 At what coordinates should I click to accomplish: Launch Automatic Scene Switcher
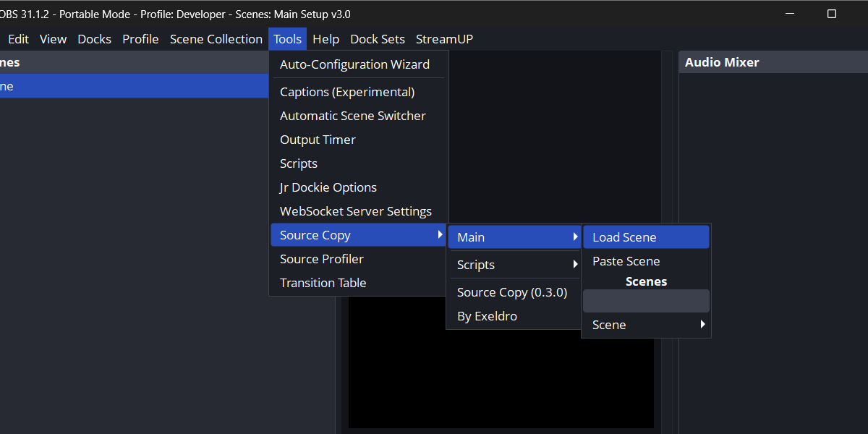coord(353,116)
